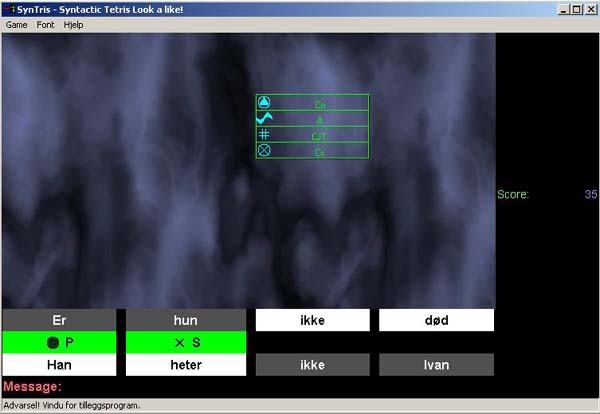
Task: Click the white 'ikke' word block
Action: (x=312, y=320)
